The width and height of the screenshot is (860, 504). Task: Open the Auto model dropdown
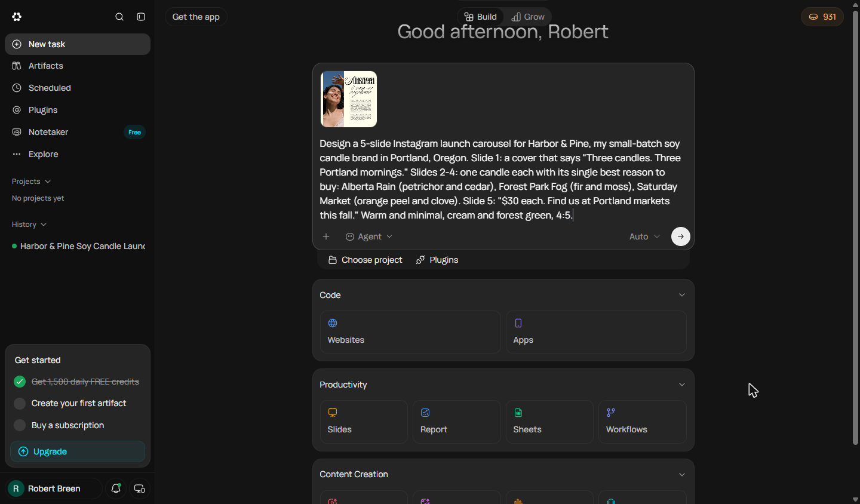coord(644,236)
